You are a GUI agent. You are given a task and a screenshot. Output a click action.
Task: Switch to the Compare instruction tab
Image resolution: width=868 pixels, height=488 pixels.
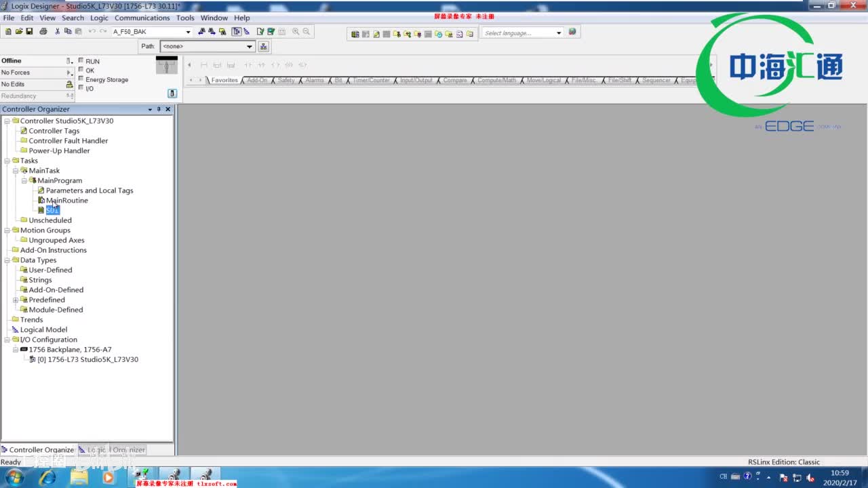[455, 80]
